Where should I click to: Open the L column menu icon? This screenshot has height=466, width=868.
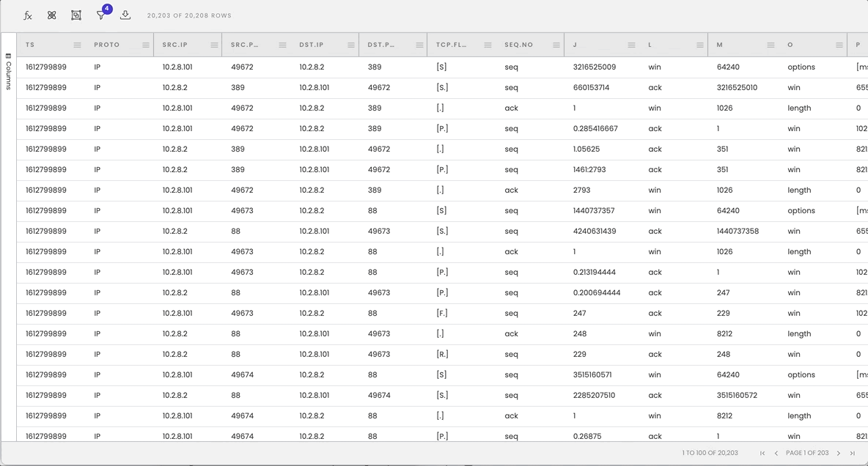coord(700,45)
